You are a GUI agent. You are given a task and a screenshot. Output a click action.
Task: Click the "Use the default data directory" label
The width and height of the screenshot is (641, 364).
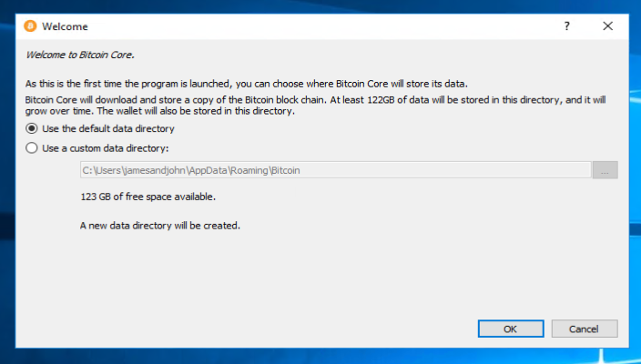click(x=108, y=129)
